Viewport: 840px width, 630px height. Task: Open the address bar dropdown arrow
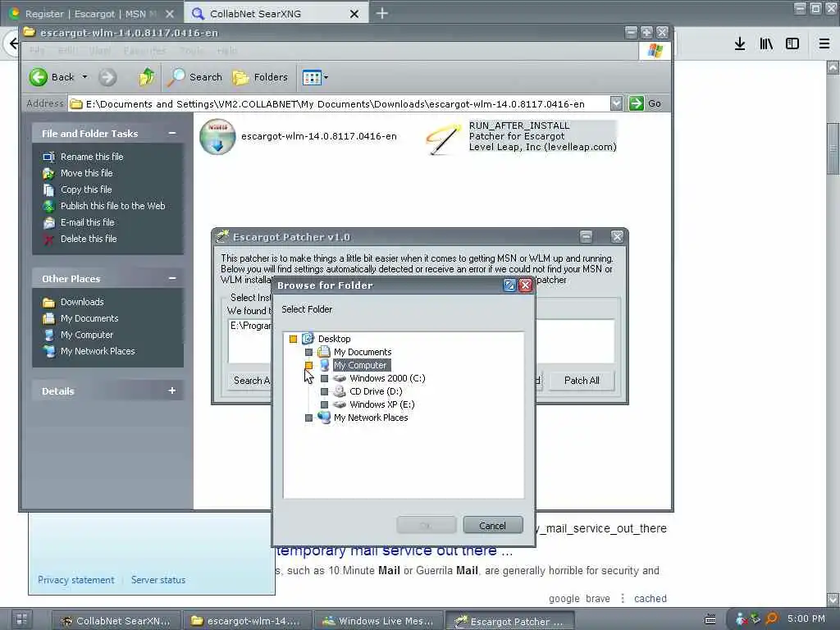tap(616, 103)
